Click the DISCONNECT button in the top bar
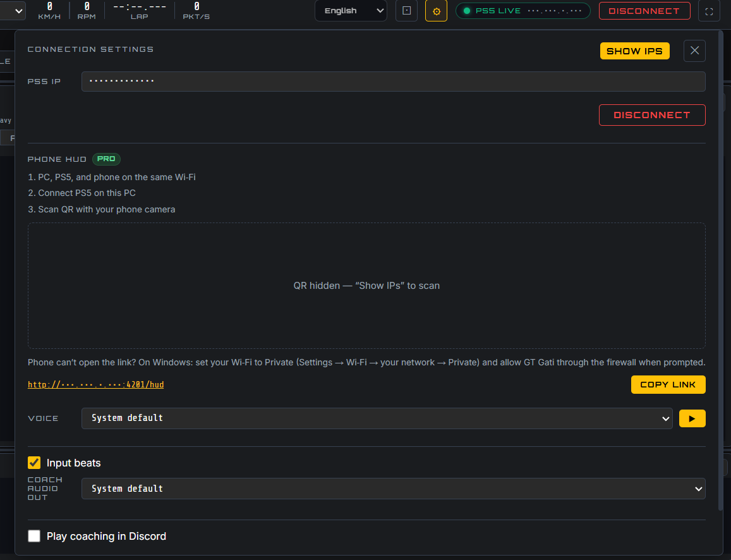The height and width of the screenshot is (560, 731). tap(644, 11)
